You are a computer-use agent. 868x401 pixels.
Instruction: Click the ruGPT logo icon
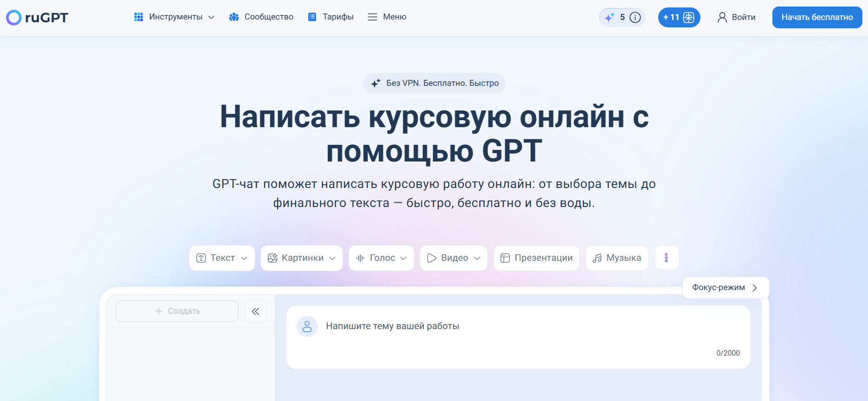(13, 18)
